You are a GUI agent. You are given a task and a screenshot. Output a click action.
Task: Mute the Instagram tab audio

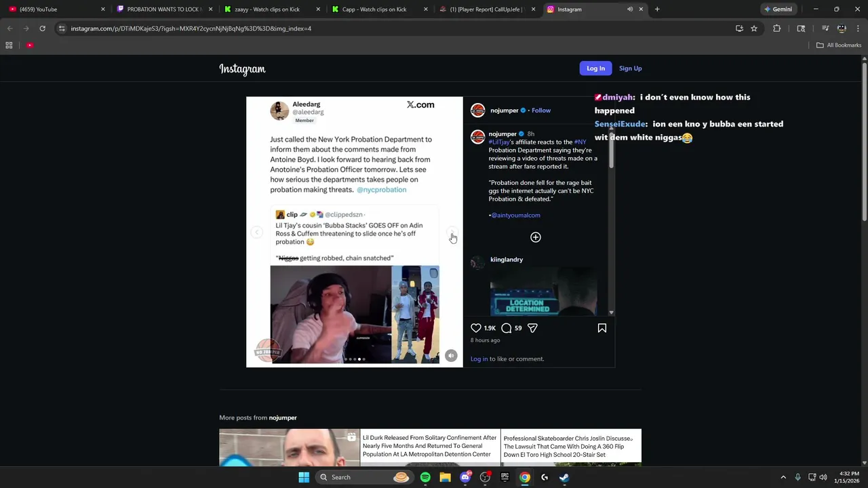point(630,9)
